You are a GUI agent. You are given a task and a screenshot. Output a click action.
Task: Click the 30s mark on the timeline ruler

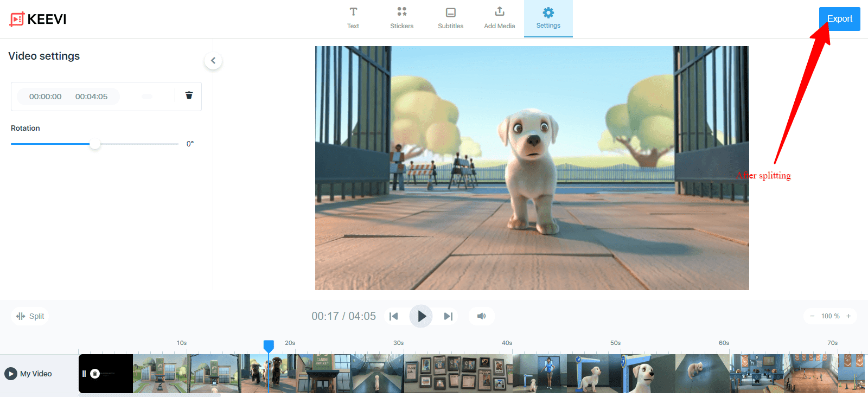(x=399, y=343)
